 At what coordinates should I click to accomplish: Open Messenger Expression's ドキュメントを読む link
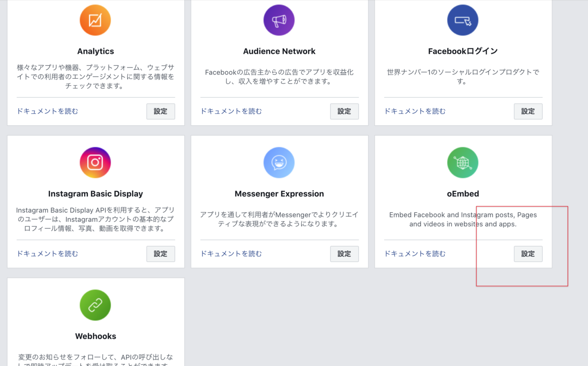(x=232, y=254)
